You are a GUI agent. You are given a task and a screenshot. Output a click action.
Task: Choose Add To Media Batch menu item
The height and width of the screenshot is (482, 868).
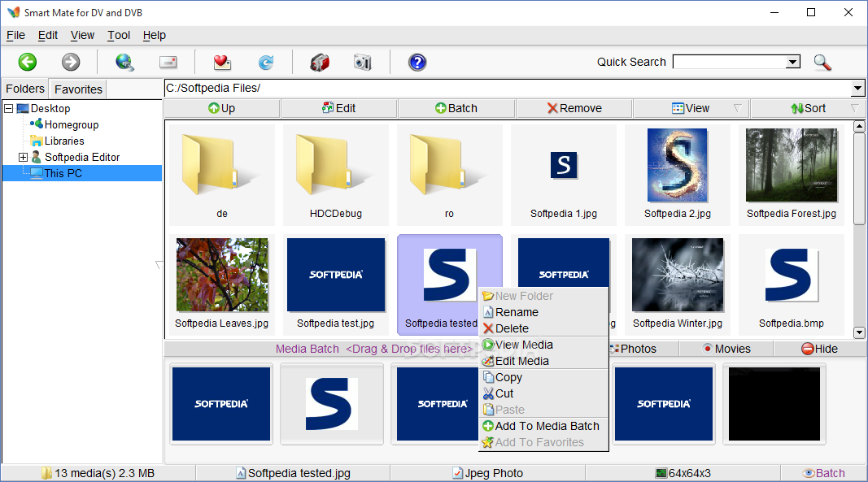point(543,426)
